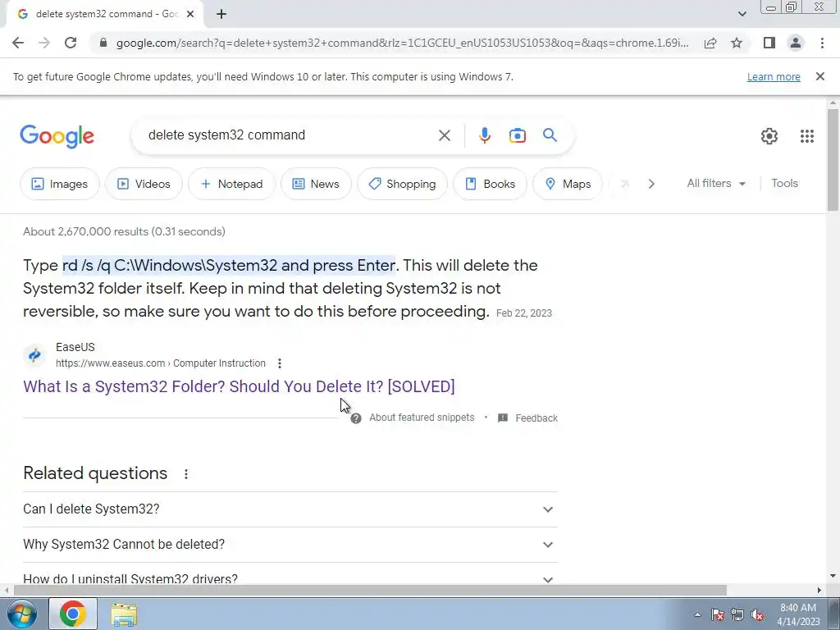Open the Google apps grid
The height and width of the screenshot is (630, 840).
[807, 136]
